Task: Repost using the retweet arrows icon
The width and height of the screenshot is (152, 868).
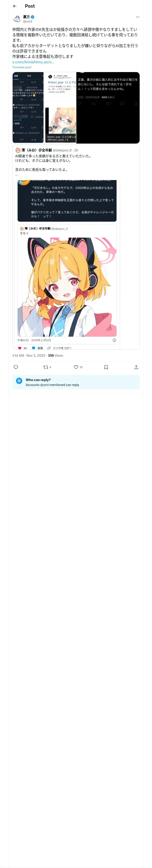Action: [x=45, y=367]
